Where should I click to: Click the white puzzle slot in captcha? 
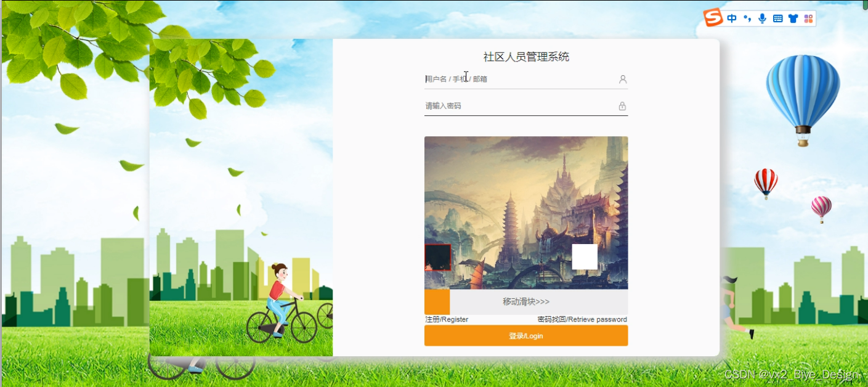point(585,257)
